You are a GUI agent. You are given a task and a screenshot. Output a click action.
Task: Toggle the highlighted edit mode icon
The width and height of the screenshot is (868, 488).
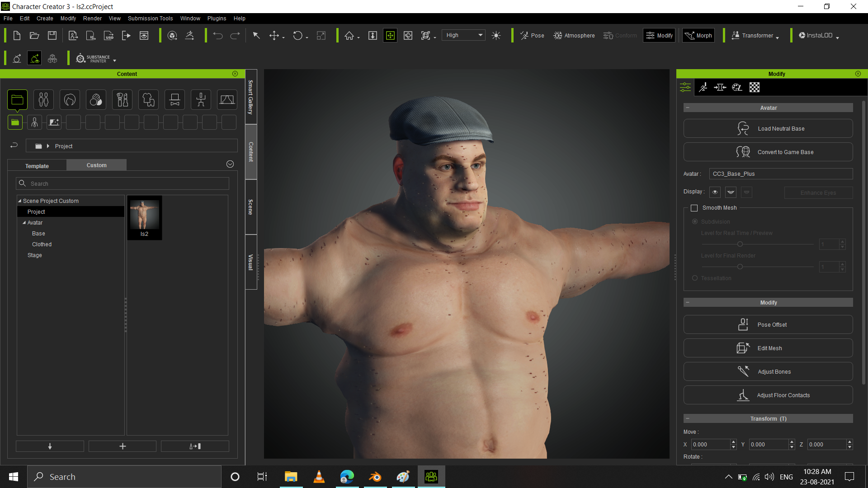point(34,59)
